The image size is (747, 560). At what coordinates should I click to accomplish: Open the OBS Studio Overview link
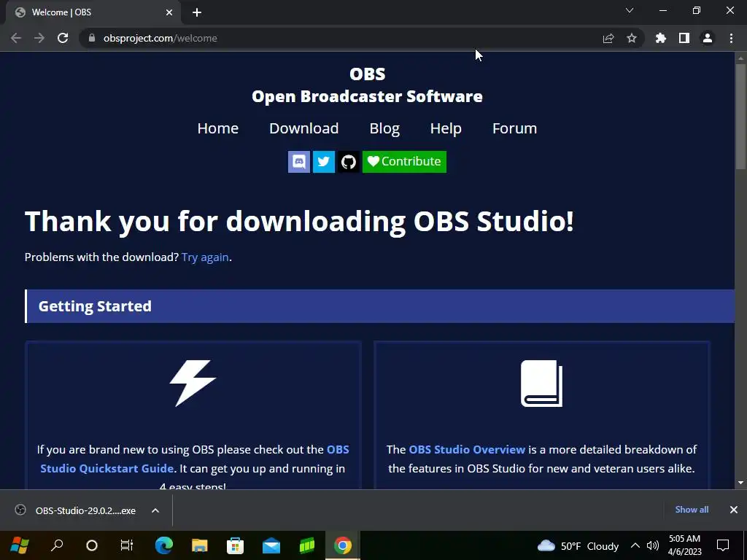pyautogui.click(x=467, y=449)
